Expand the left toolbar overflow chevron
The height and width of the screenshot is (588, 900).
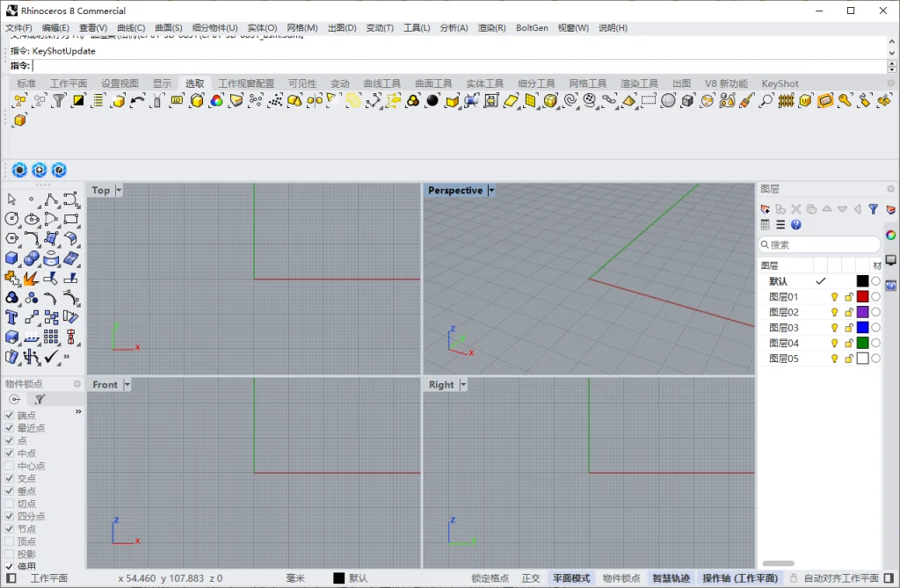click(67, 357)
